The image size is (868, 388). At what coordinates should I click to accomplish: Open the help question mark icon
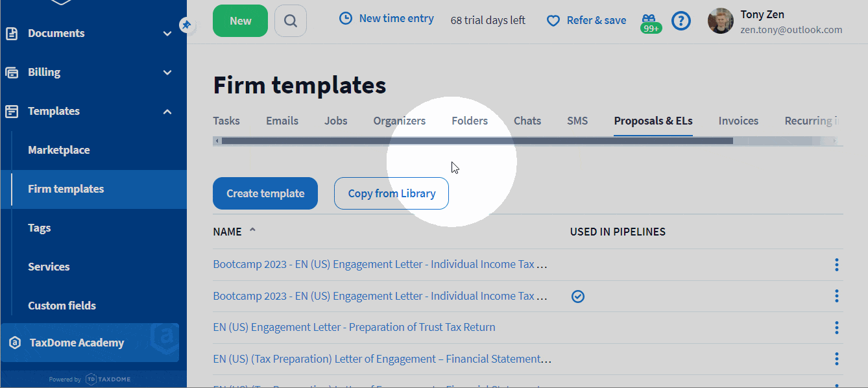click(x=681, y=21)
